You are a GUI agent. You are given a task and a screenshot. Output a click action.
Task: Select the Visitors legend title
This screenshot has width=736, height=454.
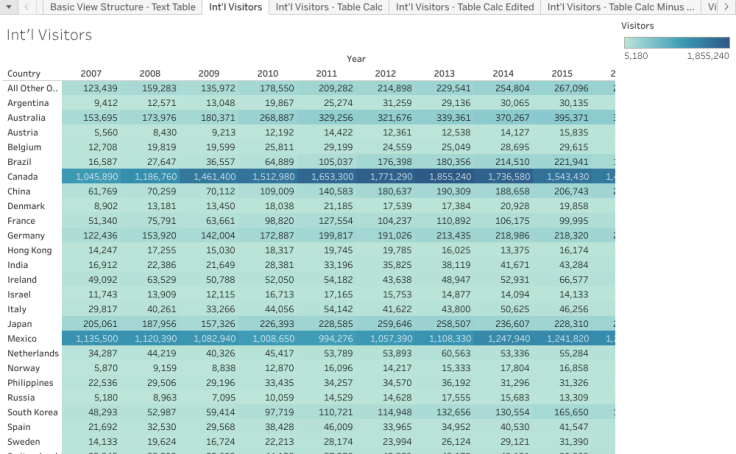tap(637, 26)
